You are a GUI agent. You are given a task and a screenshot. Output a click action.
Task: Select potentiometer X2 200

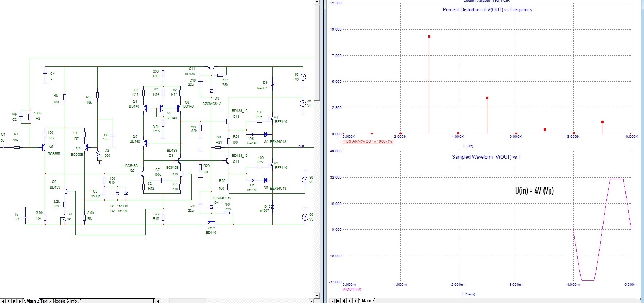[x=98, y=155]
